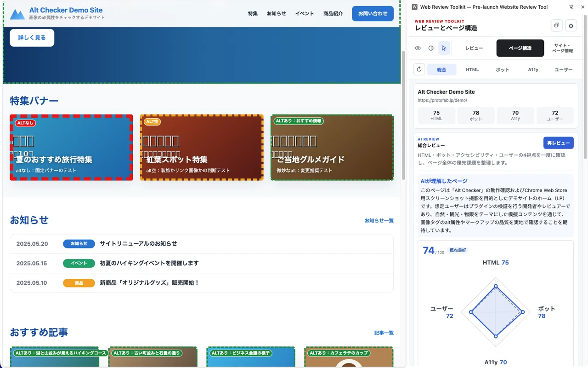Screen dimensions: 588x368
Task: Follow the お知らせ一覧 link
Action: coord(379,220)
